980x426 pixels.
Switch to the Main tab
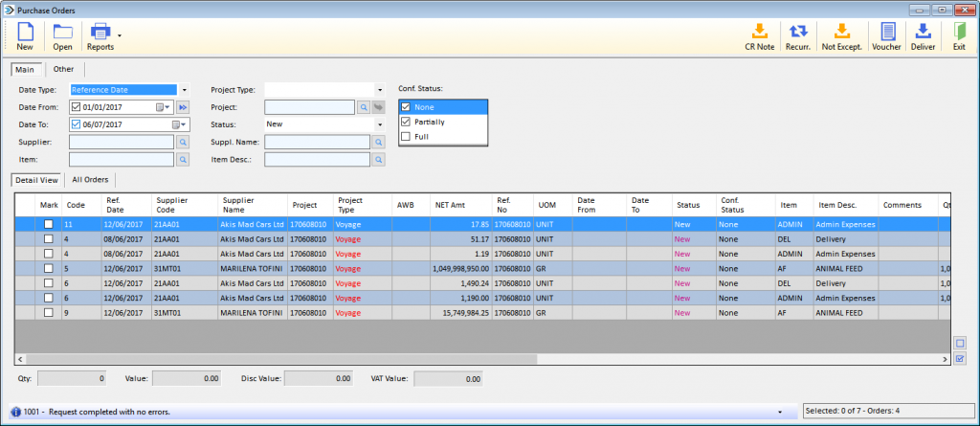click(x=25, y=70)
